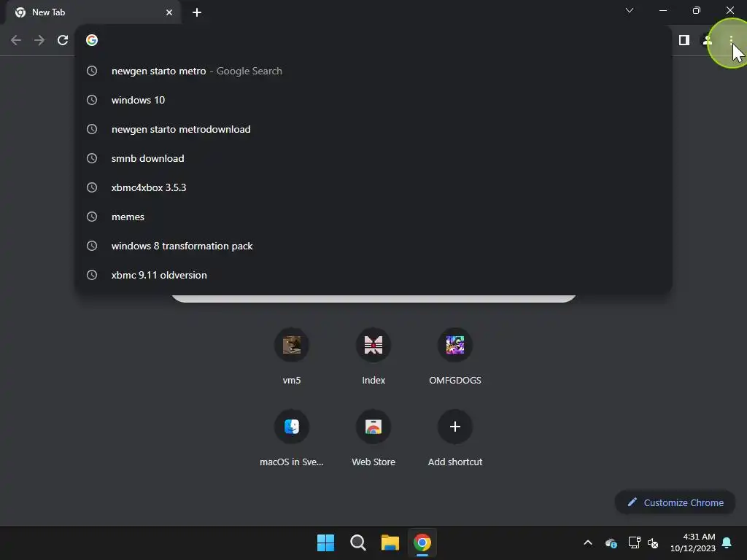Click Chrome icon in the taskbar
The width and height of the screenshot is (747, 560).
click(x=422, y=542)
